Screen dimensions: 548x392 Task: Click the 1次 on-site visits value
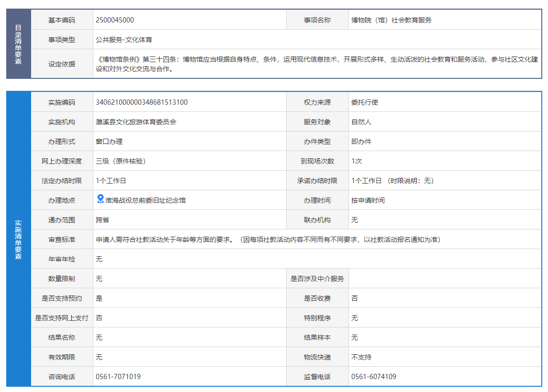pyautogui.click(x=357, y=161)
